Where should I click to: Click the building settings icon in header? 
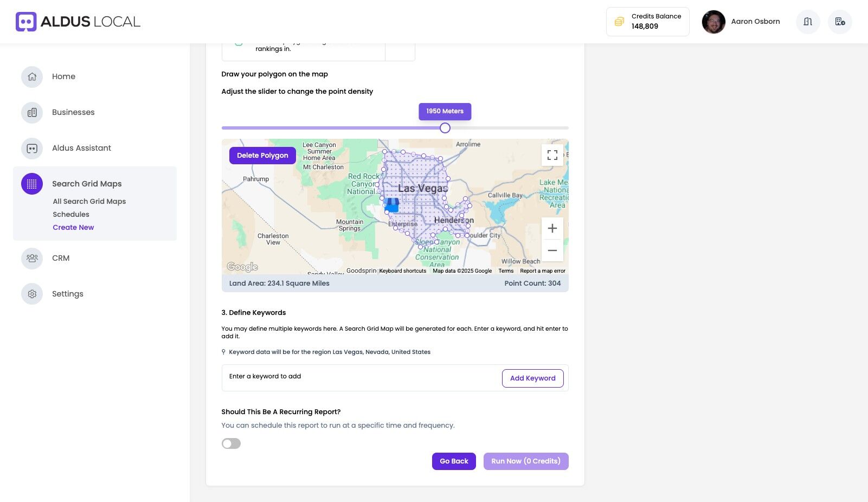(x=840, y=22)
